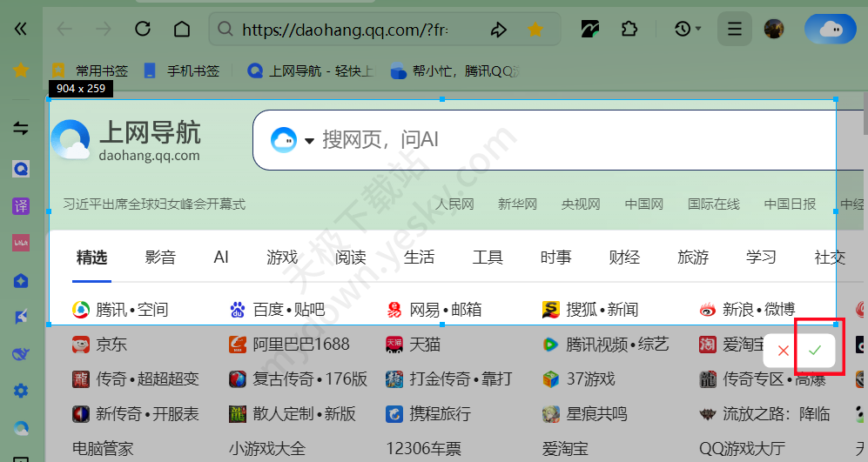
Task: Switch to the AI tab
Action: click(221, 258)
